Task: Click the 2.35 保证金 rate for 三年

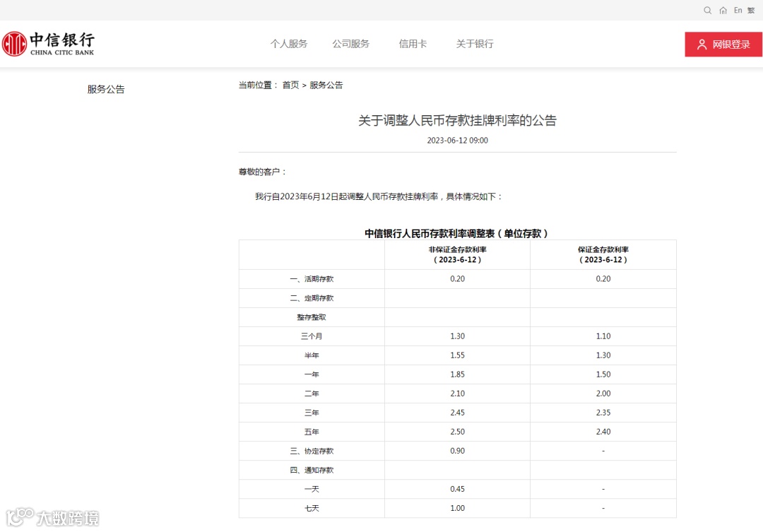Action: (x=603, y=413)
